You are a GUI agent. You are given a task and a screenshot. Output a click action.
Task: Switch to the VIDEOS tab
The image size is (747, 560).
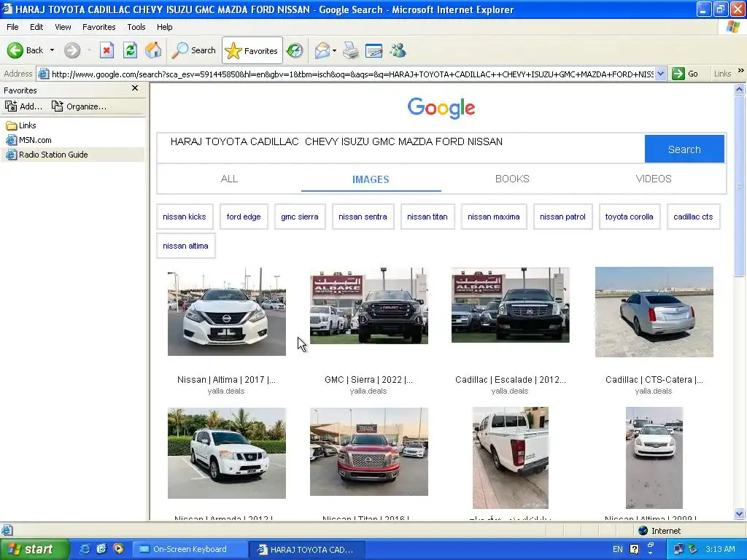654,179
